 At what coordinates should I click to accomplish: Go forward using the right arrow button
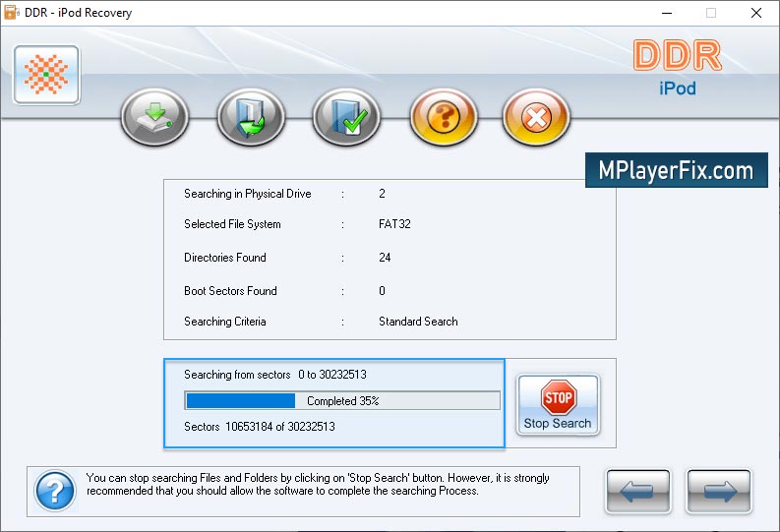[719, 492]
